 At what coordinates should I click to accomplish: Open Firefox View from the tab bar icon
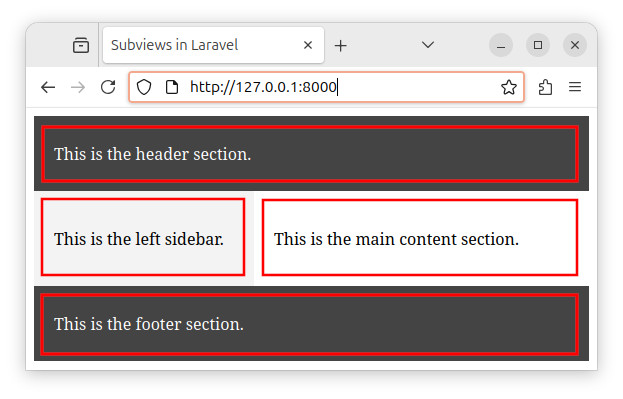[81, 45]
